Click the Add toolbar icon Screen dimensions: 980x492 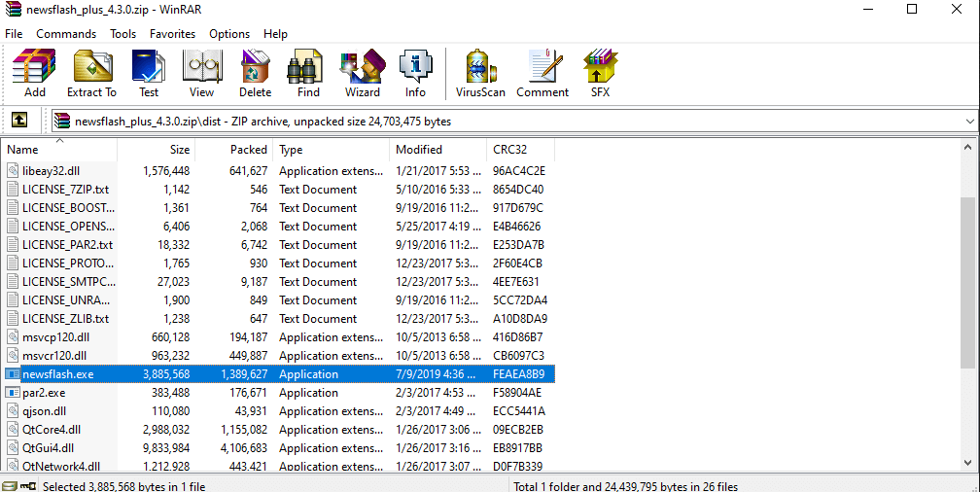point(34,73)
